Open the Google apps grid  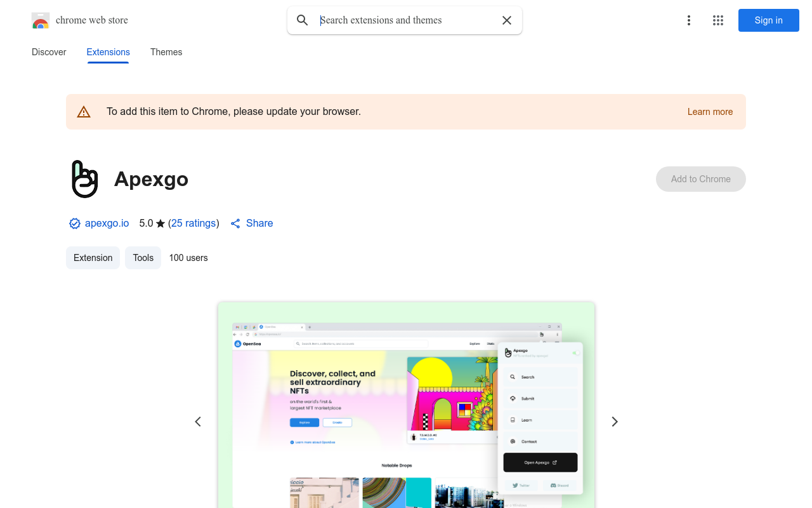tap(718, 20)
